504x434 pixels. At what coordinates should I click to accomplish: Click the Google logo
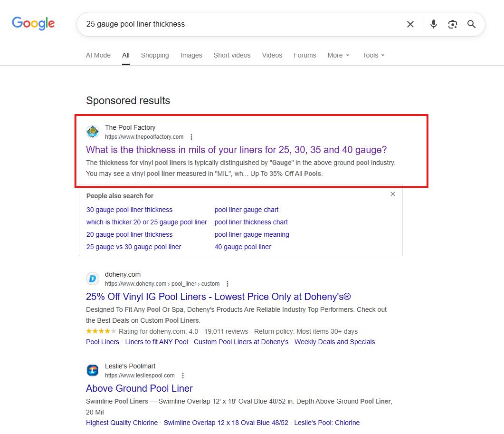point(33,23)
